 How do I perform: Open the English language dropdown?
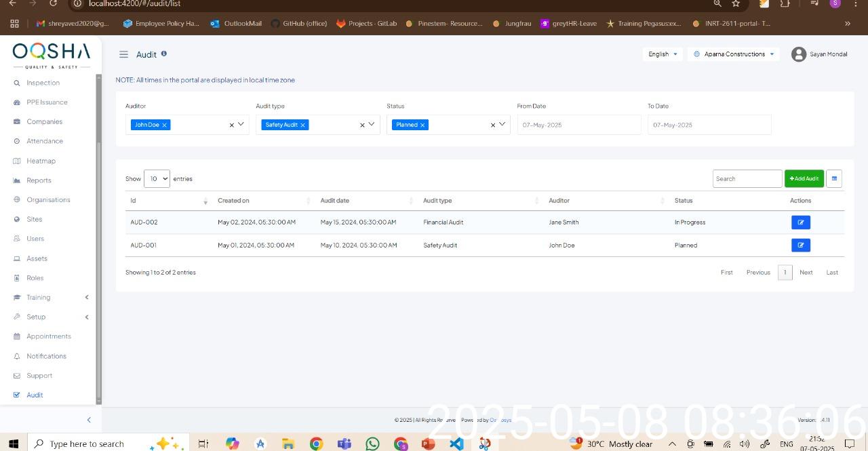pos(662,54)
